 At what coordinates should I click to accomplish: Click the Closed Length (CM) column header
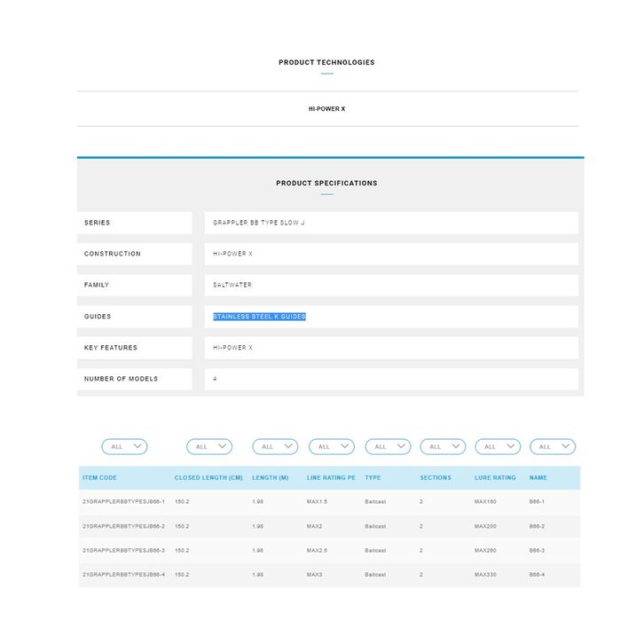208,478
